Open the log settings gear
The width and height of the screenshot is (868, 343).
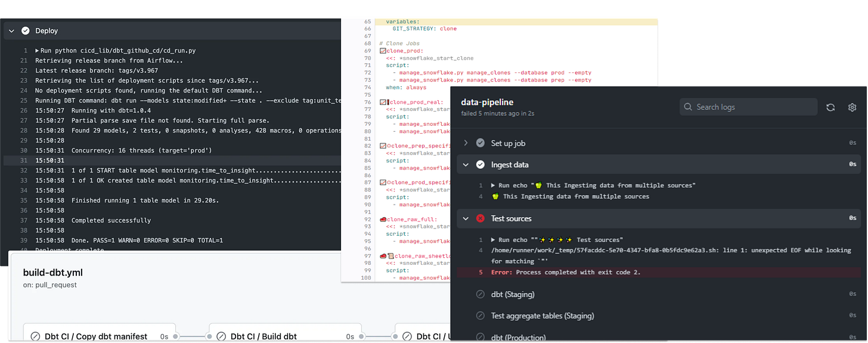point(852,107)
